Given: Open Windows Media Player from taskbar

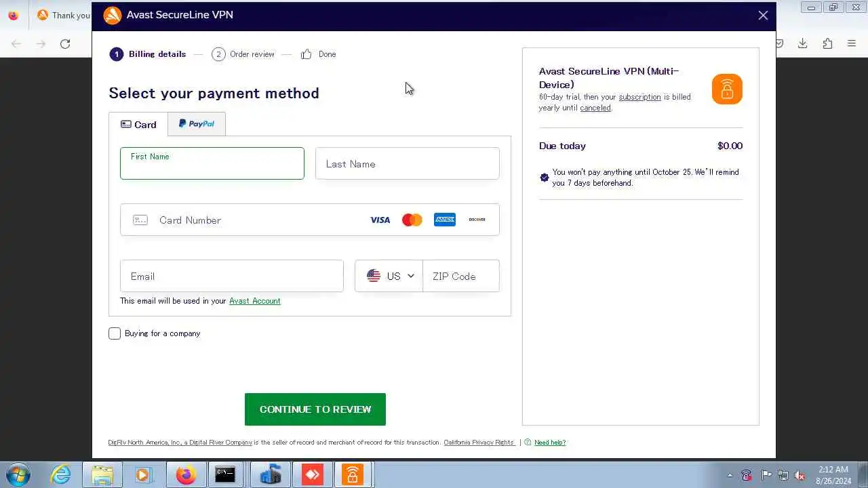Looking at the screenshot, I should click(142, 475).
